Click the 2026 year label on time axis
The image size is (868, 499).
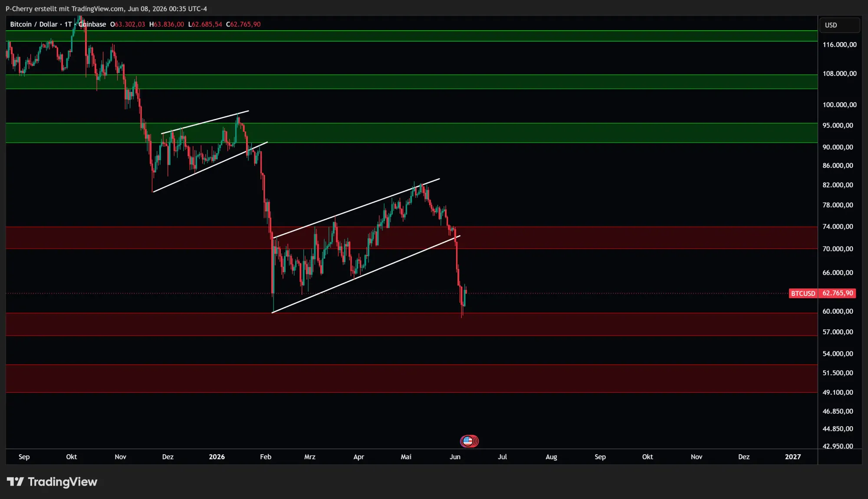(217, 457)
